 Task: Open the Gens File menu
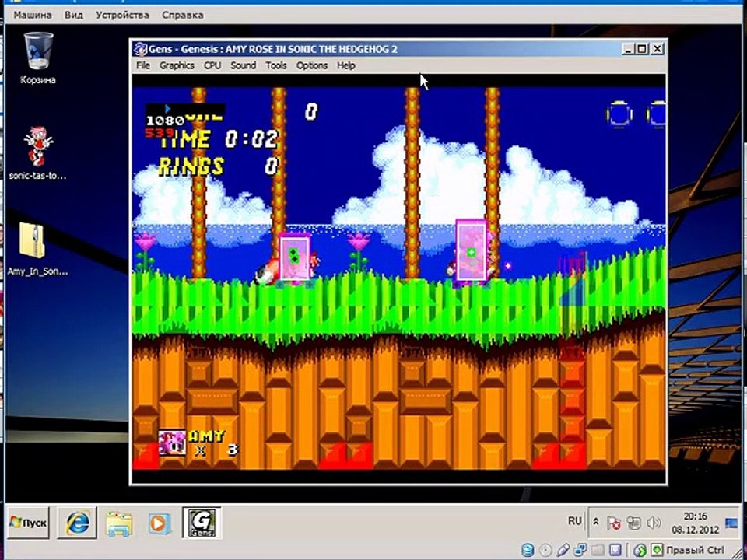click(x=143, y=65)
